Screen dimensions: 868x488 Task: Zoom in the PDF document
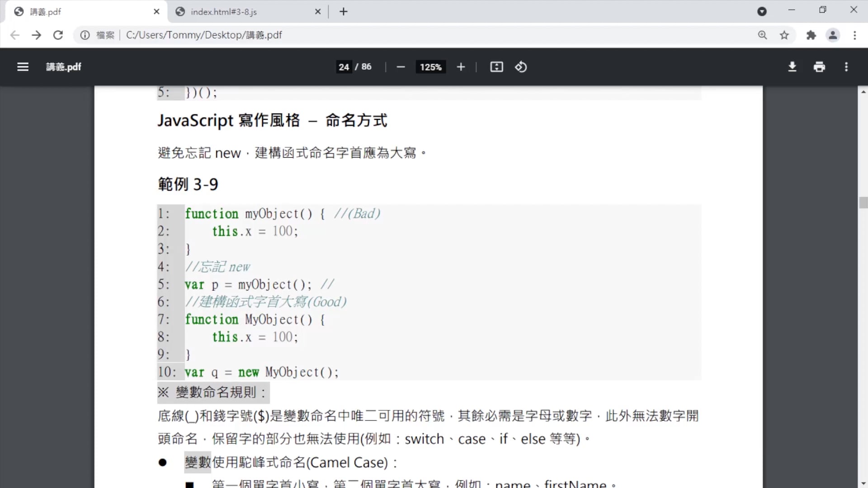[461, 67]
